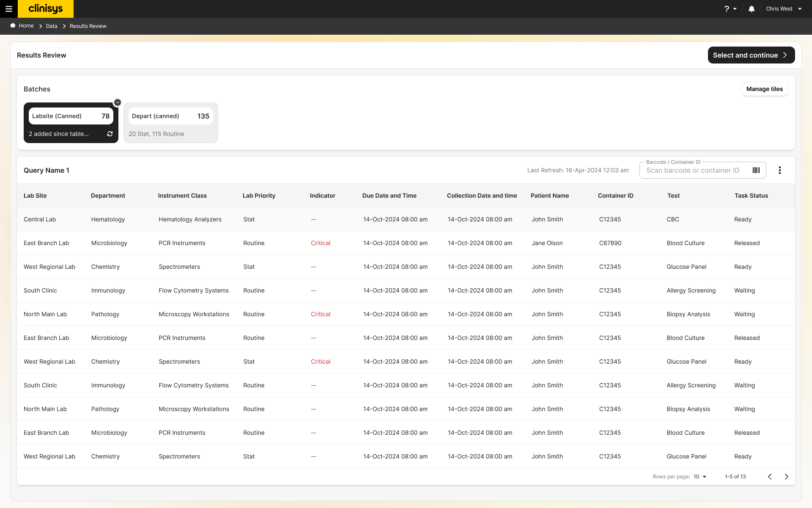Click Released status in Jane Olson row
The width and height of the screenshot is (812, 508).
747,243
